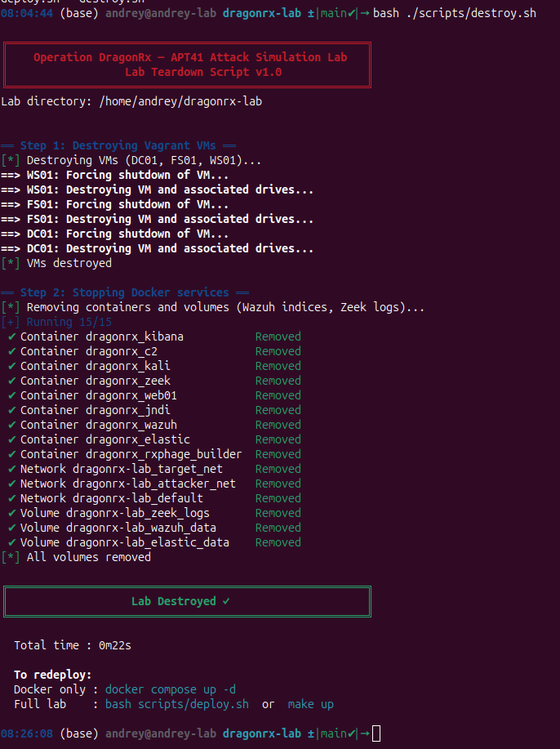This screenshot has height=749, width=560.
Task: Click the 'Lab Destroyed ✓' banner text
Action: pyautogui.click(x=180, y=601)
